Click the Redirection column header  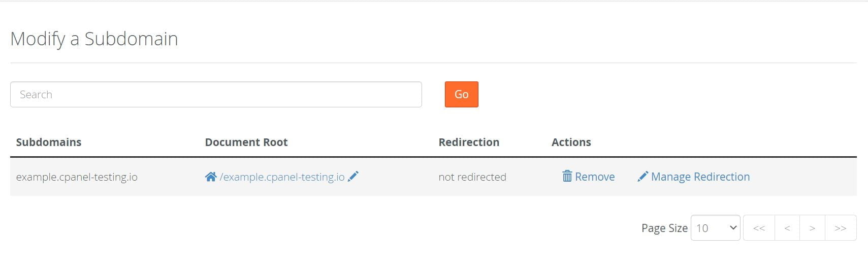pos(469,142)
